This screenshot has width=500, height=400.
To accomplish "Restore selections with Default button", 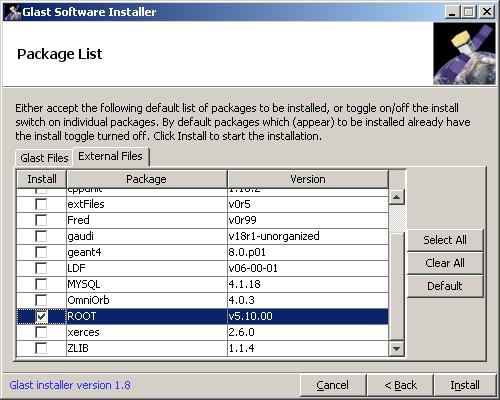I will coord(445,286).
